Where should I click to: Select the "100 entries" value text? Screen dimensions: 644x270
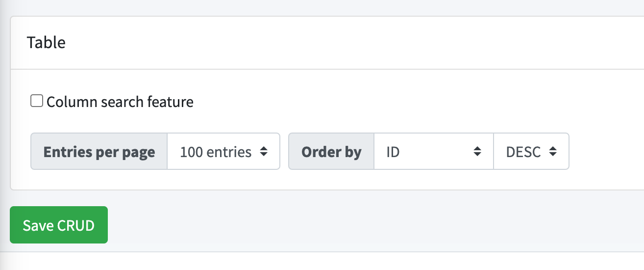coord(216,152)
